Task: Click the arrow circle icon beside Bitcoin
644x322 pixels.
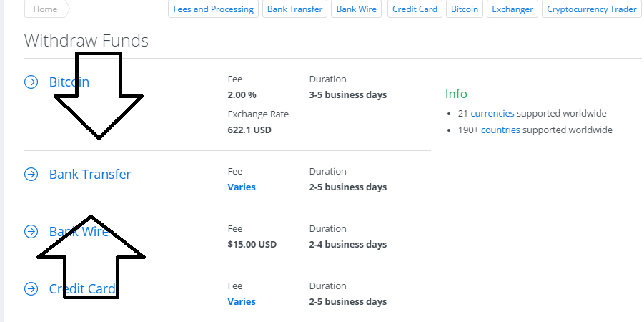Action: click(31, 82)
